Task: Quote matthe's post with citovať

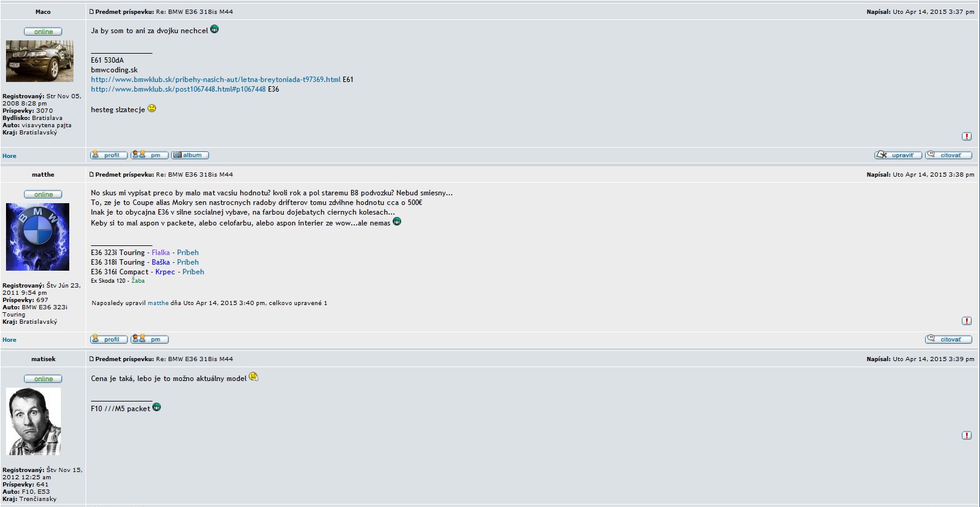Action: click(x=949, y=339)
